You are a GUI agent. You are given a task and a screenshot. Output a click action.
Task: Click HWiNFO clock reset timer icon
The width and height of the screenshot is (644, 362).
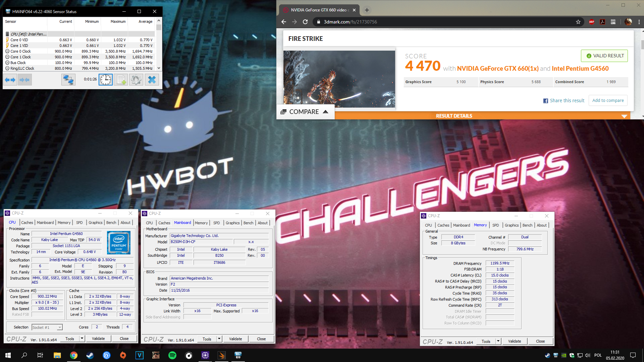click(x=106, y=80)
